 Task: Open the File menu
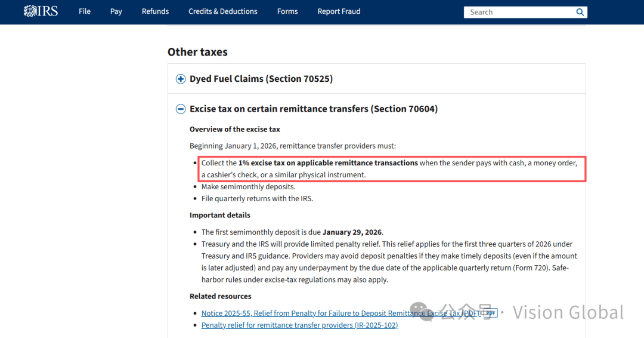pos(85,11)
